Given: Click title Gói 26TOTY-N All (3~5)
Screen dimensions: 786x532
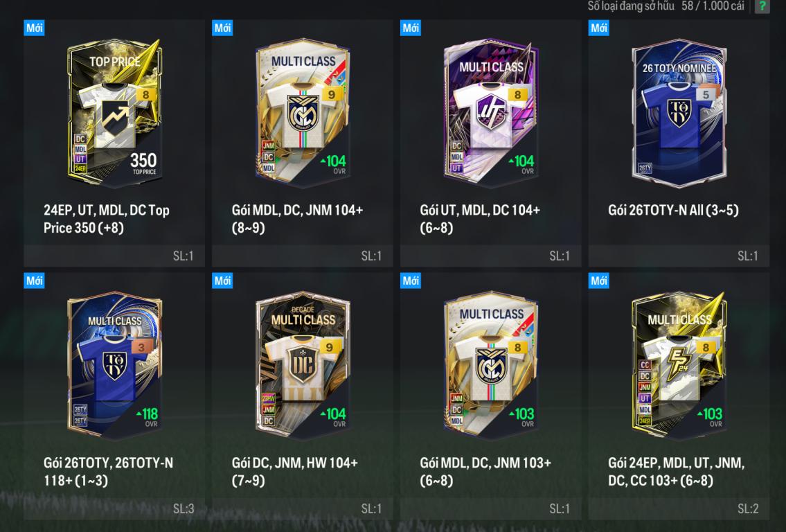Looking at the screenshot, I should point(673,210).
